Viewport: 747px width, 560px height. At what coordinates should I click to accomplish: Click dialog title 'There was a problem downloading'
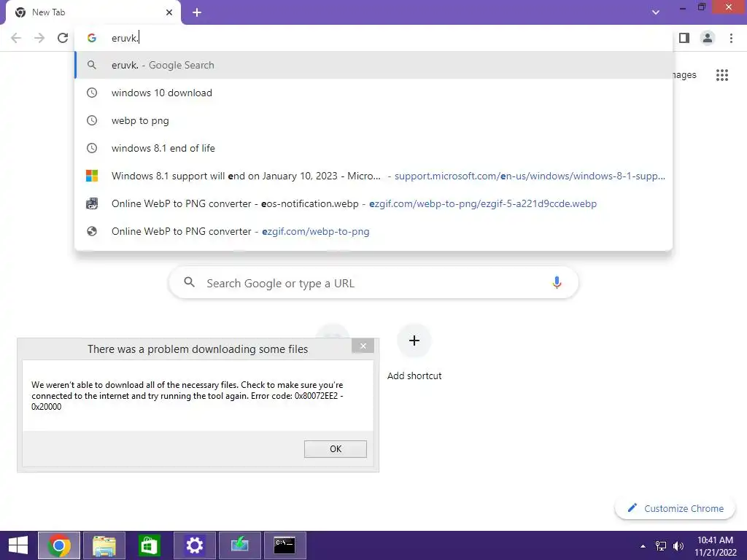pyautogui.click(x=198, y=349)
